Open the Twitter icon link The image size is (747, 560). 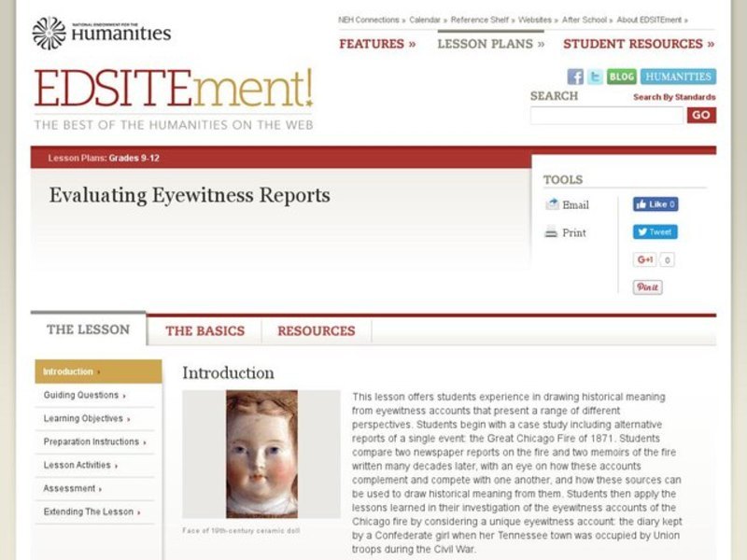(595, 77)
